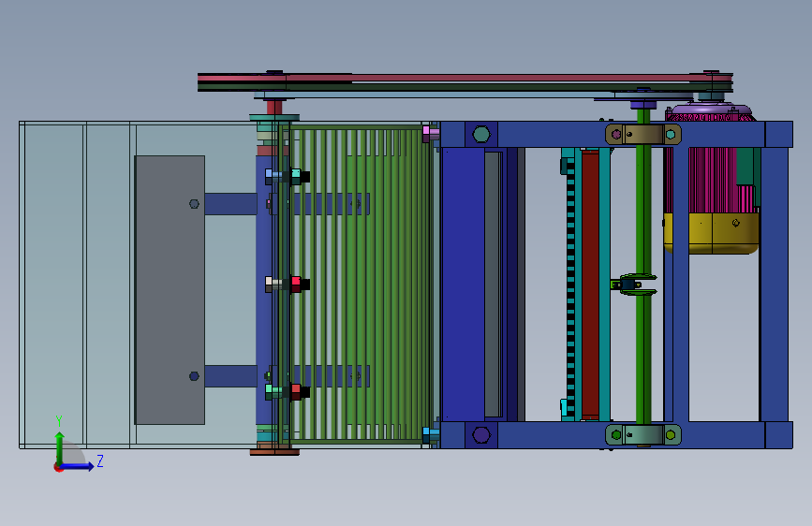Screen dimensions: 812x526
Task: Select the lower hex bolt on blue frame
Action: [481, 435]
